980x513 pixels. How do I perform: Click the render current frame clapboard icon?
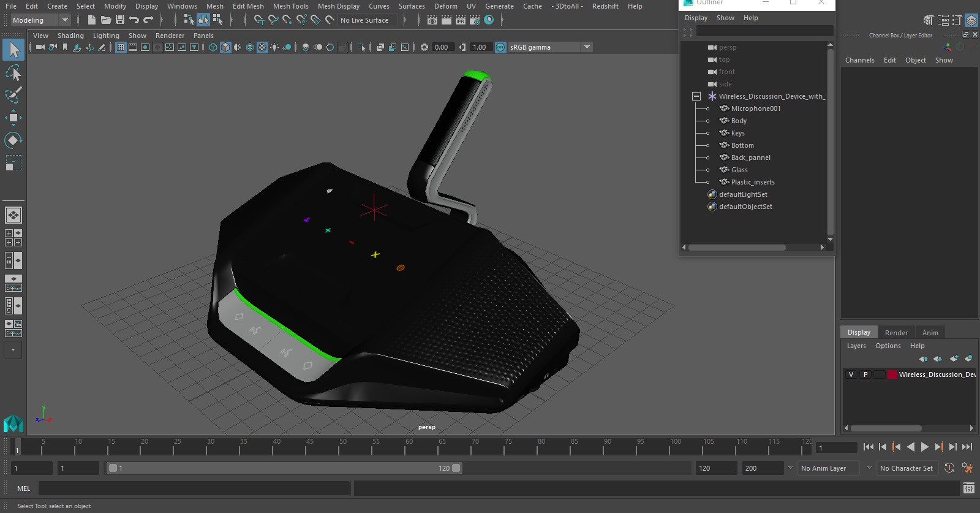coord(432,20)
